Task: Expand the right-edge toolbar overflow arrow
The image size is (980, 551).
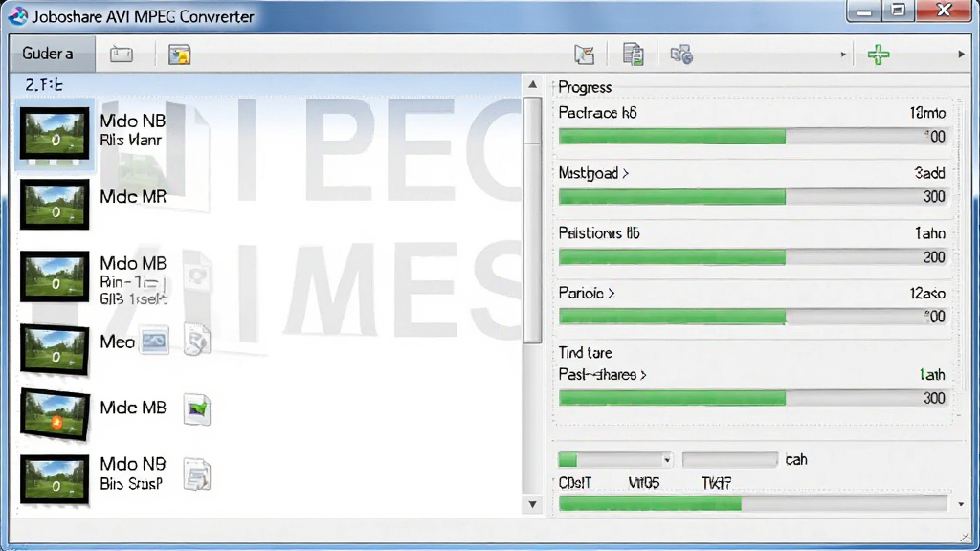Action: point(961,55)
